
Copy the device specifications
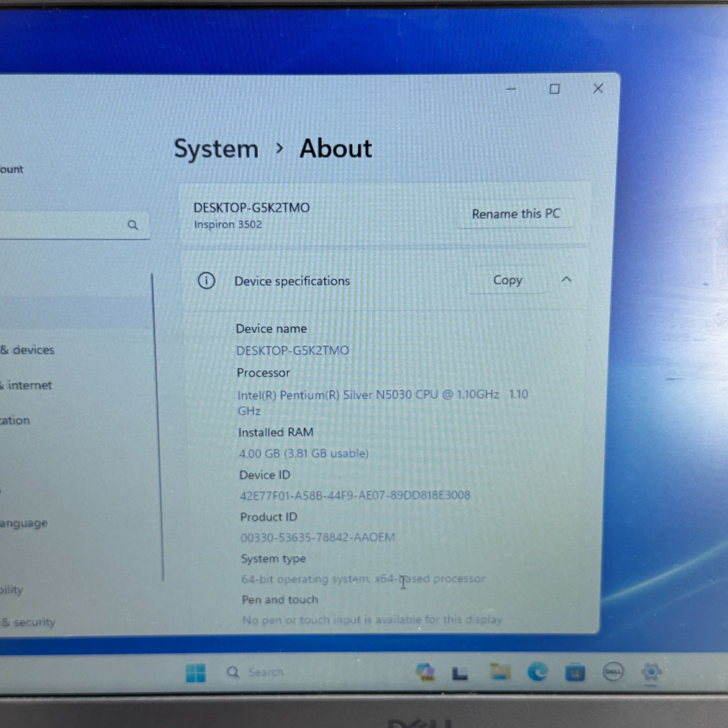click(507, 280)
